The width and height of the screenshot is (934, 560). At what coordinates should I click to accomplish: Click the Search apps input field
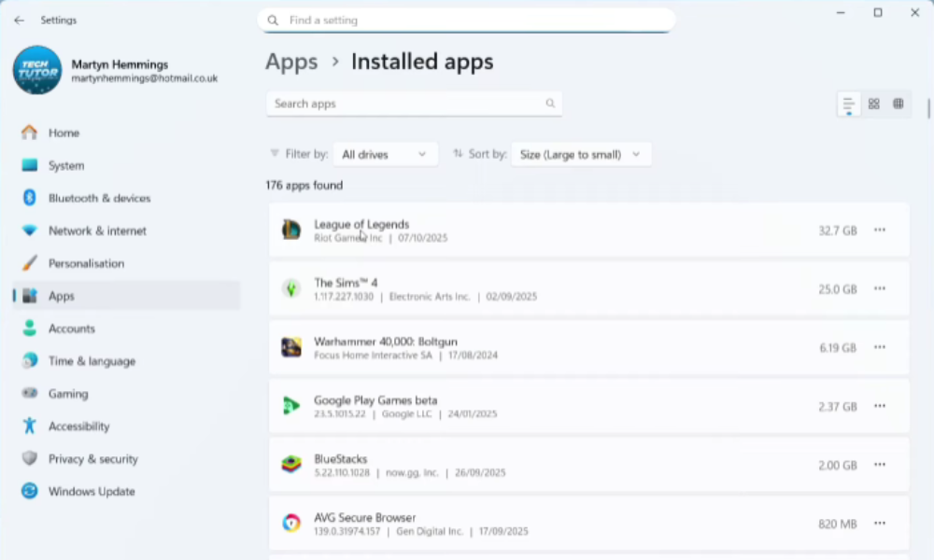pos(406,104)
